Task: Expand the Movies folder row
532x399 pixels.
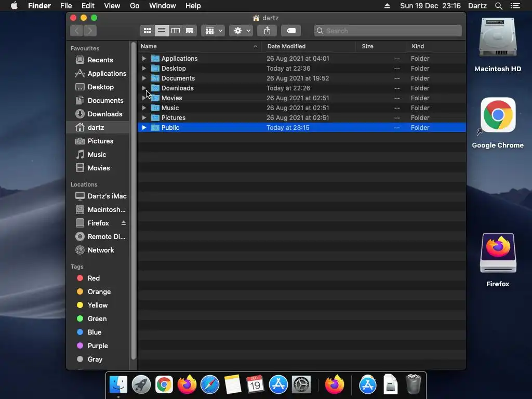Action: 144,98
